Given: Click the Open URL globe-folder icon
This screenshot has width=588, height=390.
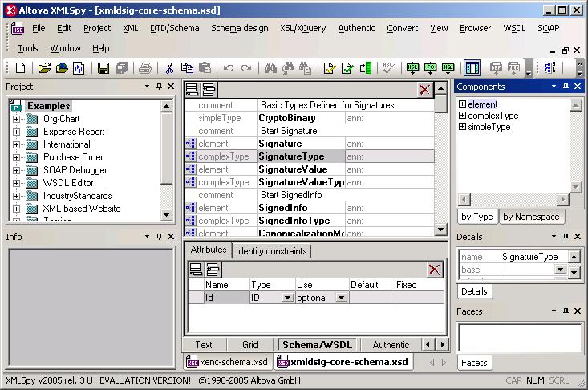Looking at the screenshot, I should coord(62,68).
